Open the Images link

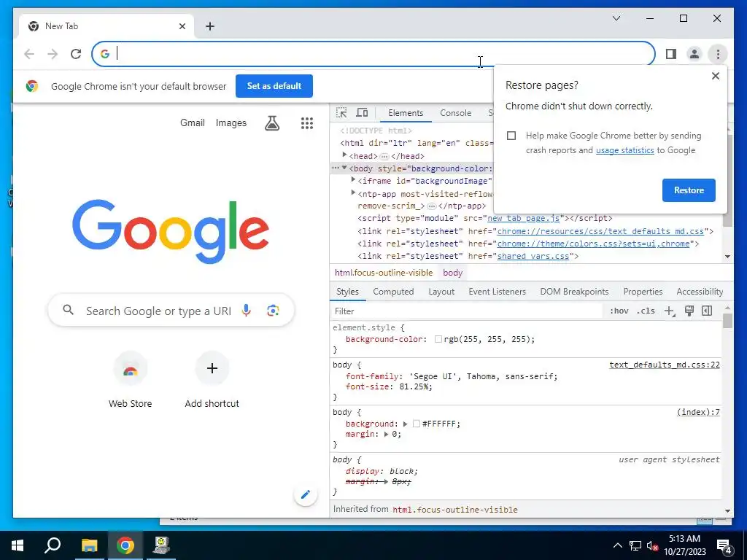click(231, 122)
